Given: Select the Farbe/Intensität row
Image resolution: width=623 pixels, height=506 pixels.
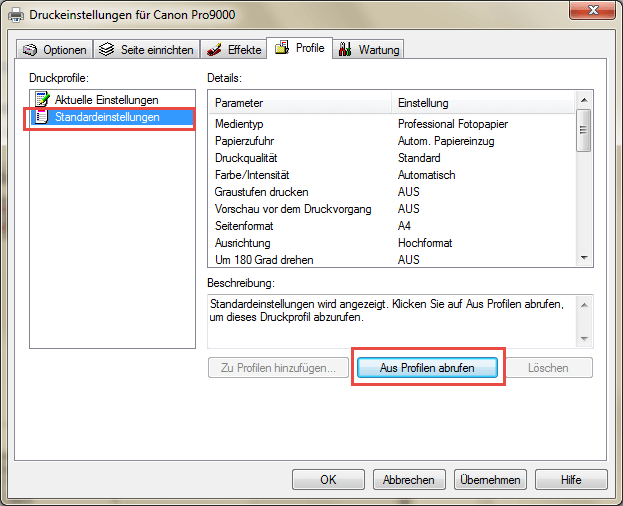Looking at the screenshot, I should pyautogui.click(x=392, y=175).
